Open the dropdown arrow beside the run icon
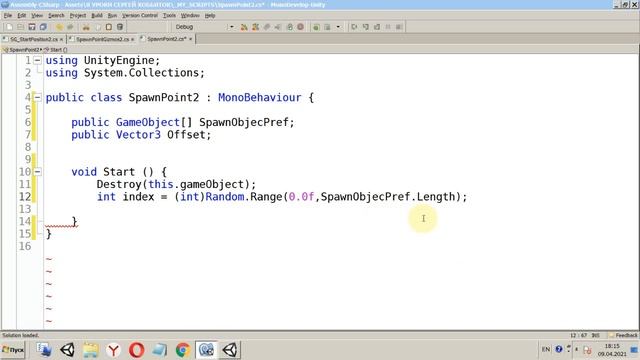Image resolution: width=640 pixels, height=360 pixels. 338,27
